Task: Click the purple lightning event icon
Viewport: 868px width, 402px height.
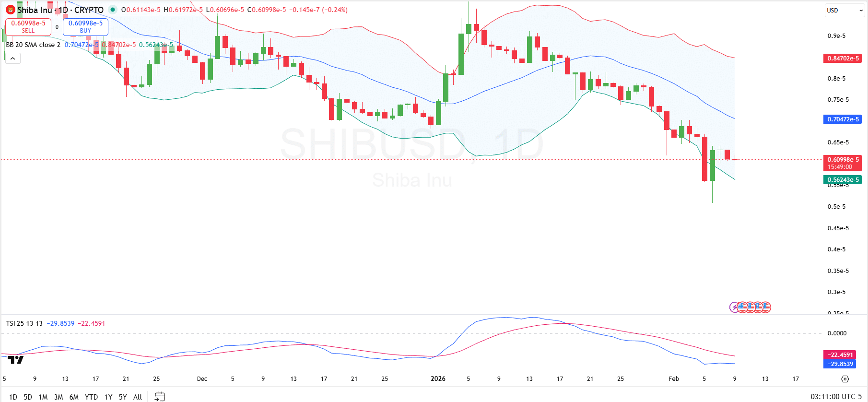Action: click(734, 307)
